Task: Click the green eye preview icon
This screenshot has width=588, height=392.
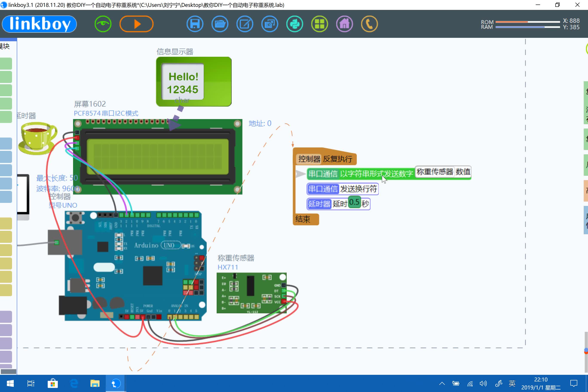Action: [103, 24]
